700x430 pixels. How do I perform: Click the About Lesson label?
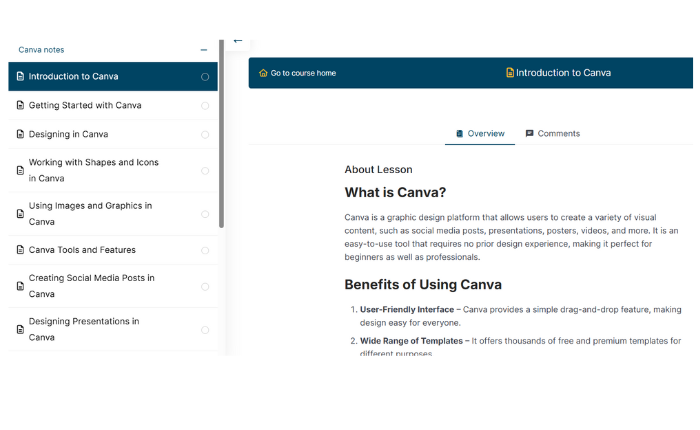point(378,170)
